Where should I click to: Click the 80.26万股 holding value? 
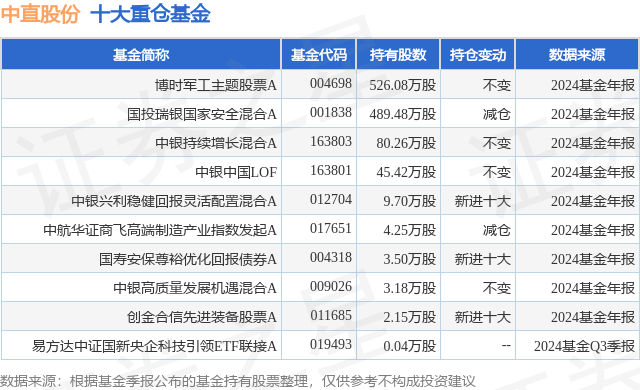[x=406, y=143]
